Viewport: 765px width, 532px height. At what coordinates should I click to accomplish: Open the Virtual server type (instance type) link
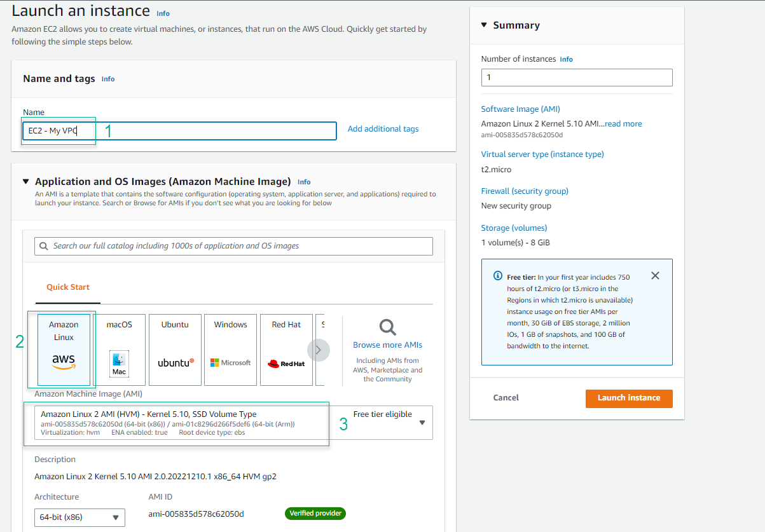pyautogui.click(x=542, y=154)
